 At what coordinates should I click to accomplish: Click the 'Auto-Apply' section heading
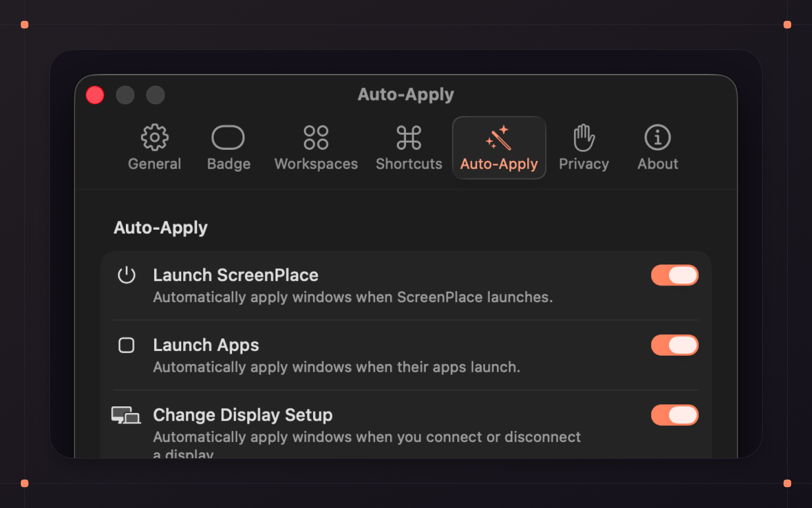pos(160,228)
